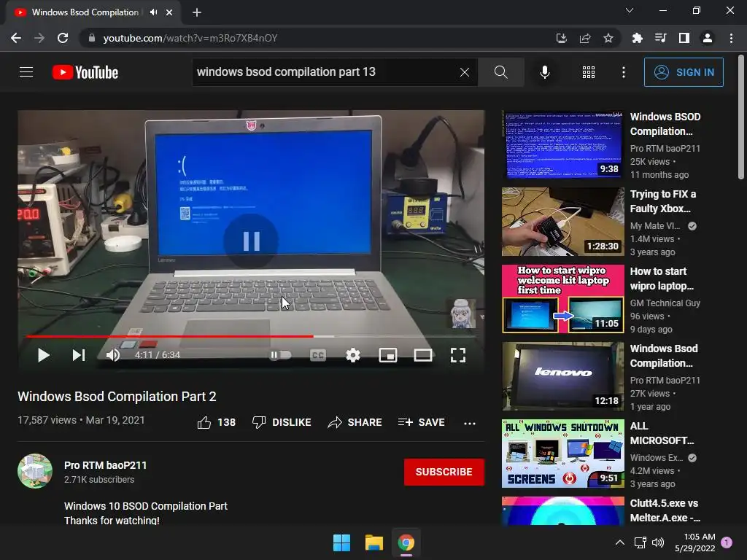Open YouTube settings three-dot menu
The image size is (747, 560).
click(x=623, y=72)
